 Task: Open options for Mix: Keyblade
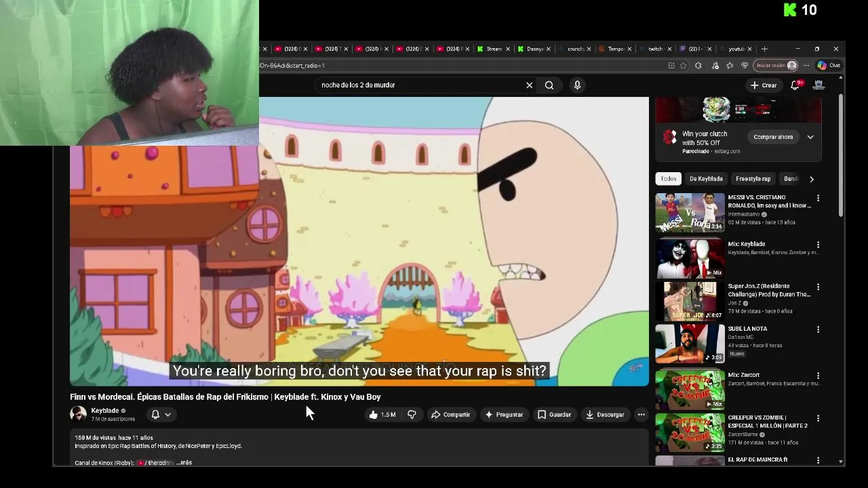[x=818, y=245]
